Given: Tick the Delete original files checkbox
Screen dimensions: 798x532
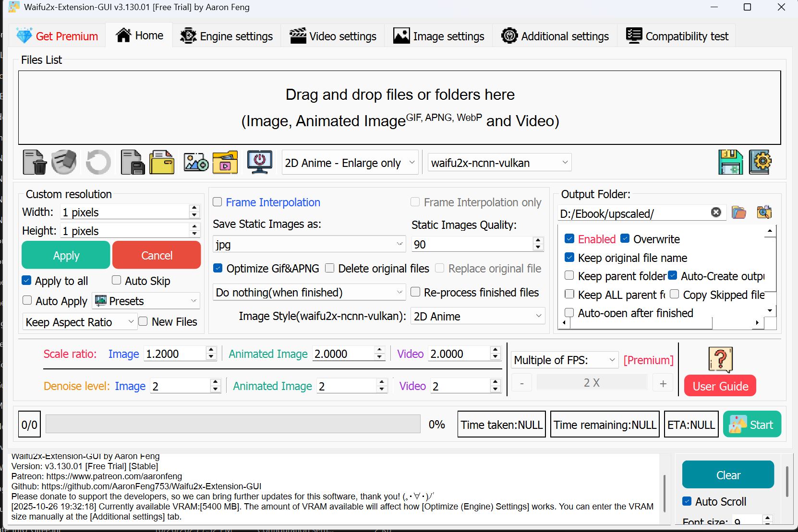Looking at the screenshot, I should (330, 268).
